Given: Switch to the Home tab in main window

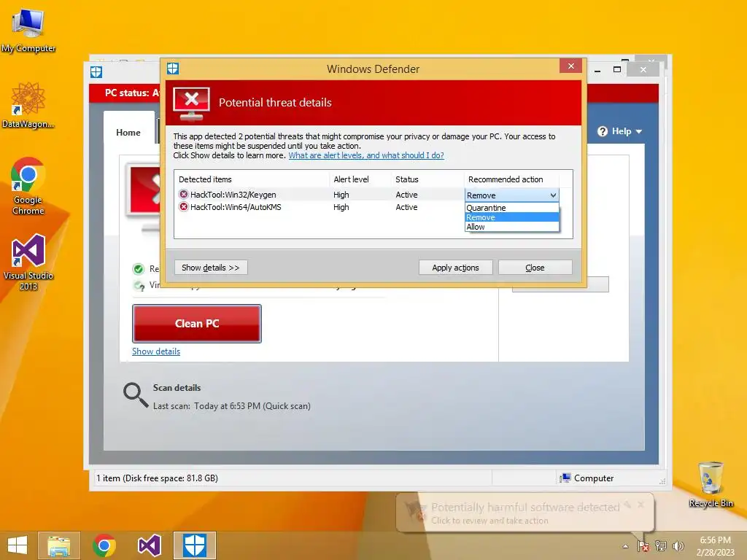Looking at the screenshot, I should coord(128,133).
